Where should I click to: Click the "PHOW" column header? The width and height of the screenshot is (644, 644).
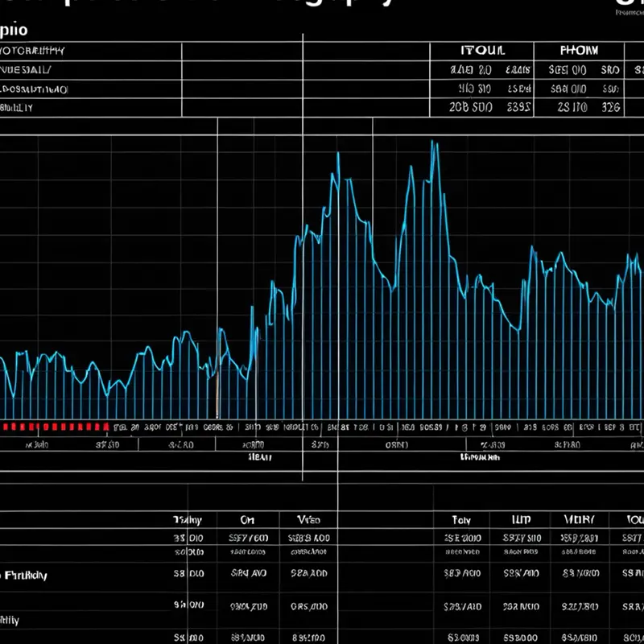(579, 51)
